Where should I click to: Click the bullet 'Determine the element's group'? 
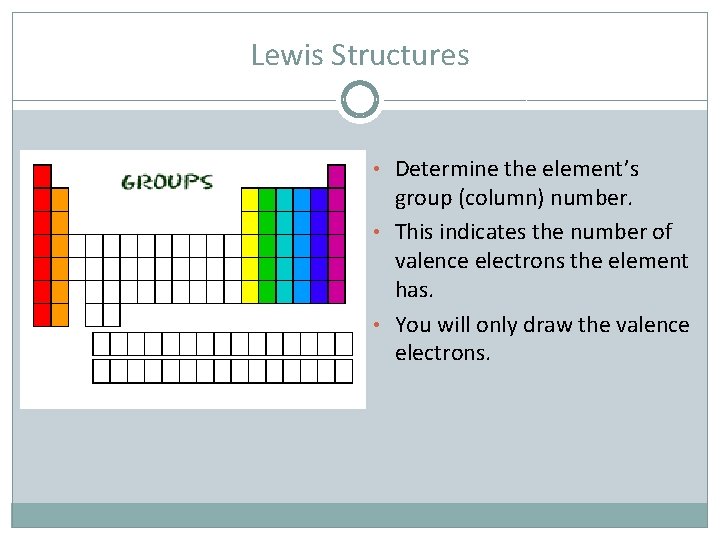(517, 184)
